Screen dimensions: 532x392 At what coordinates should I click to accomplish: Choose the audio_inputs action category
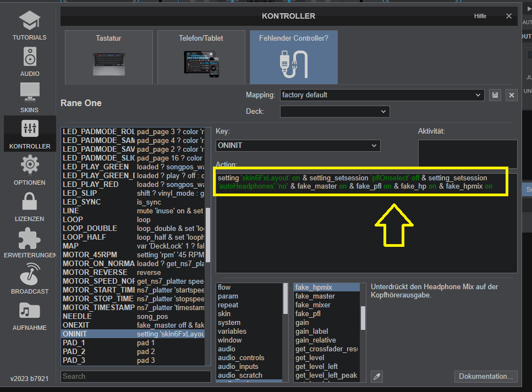tap(249, 367)
